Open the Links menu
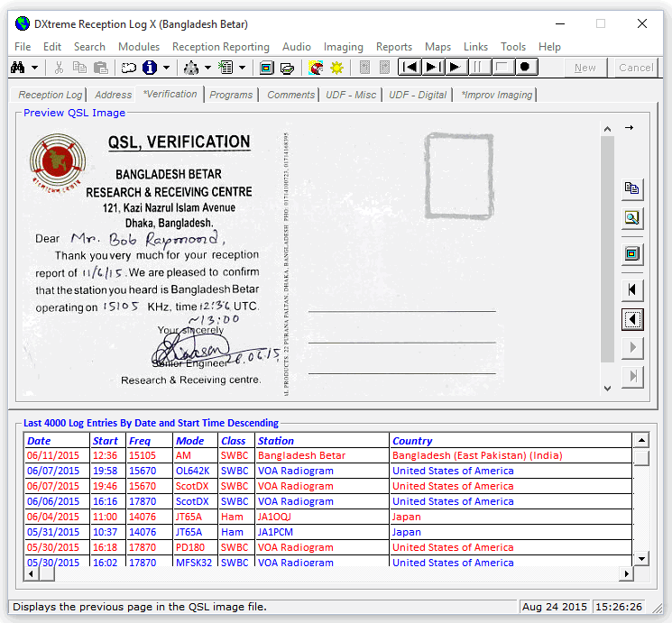The width and height of the screenshot is (672, 623). [x=475, y=47]
